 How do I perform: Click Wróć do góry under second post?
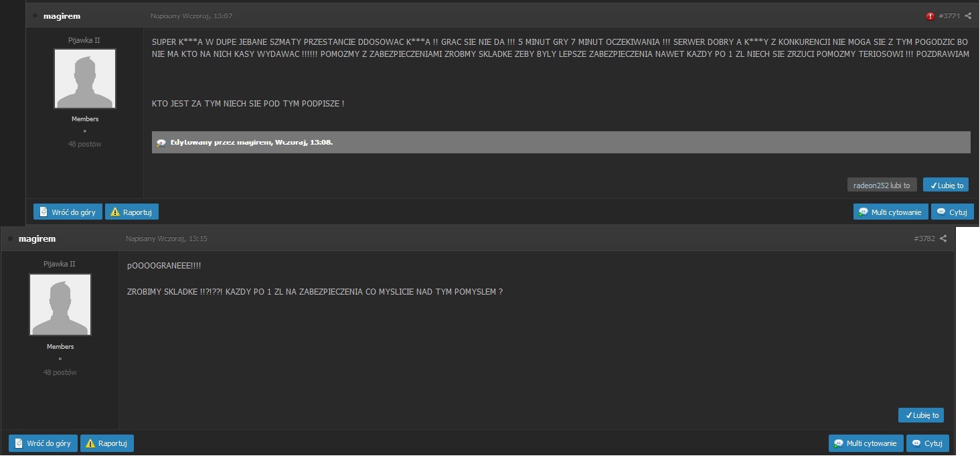(x=43, y=443)
